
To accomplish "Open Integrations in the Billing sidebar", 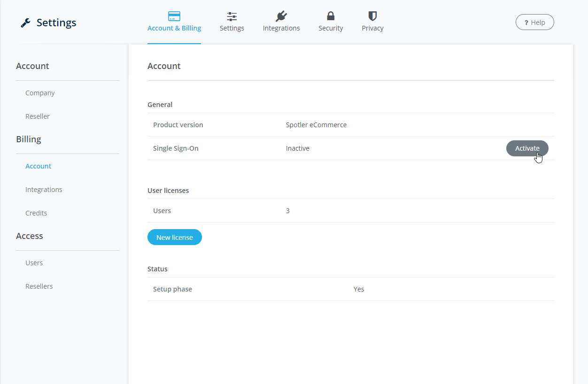I will 44,190.
